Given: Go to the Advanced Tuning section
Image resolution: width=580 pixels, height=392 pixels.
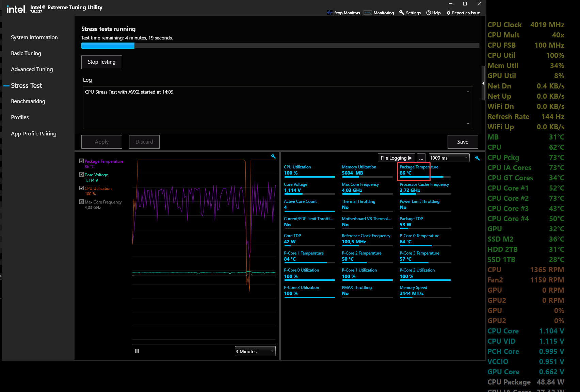Looking at the screenshot, I should (x=32, y=69).
